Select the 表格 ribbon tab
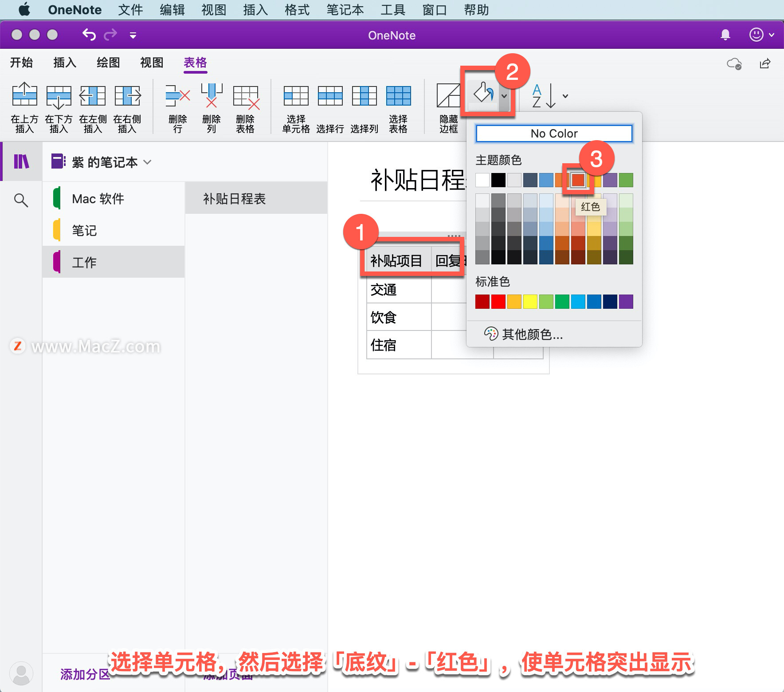The height and width of the screenshot is (692, 784). coord(195,63)
